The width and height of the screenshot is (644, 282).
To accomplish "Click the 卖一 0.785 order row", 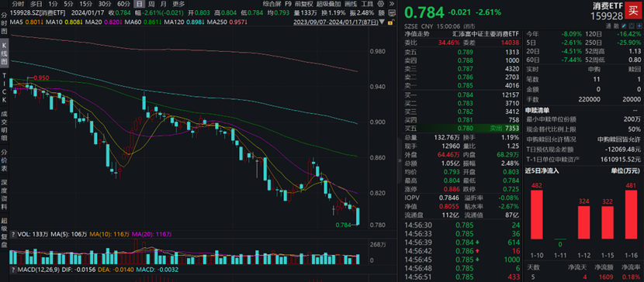I will pyautogui.click(x=462, y=86).
